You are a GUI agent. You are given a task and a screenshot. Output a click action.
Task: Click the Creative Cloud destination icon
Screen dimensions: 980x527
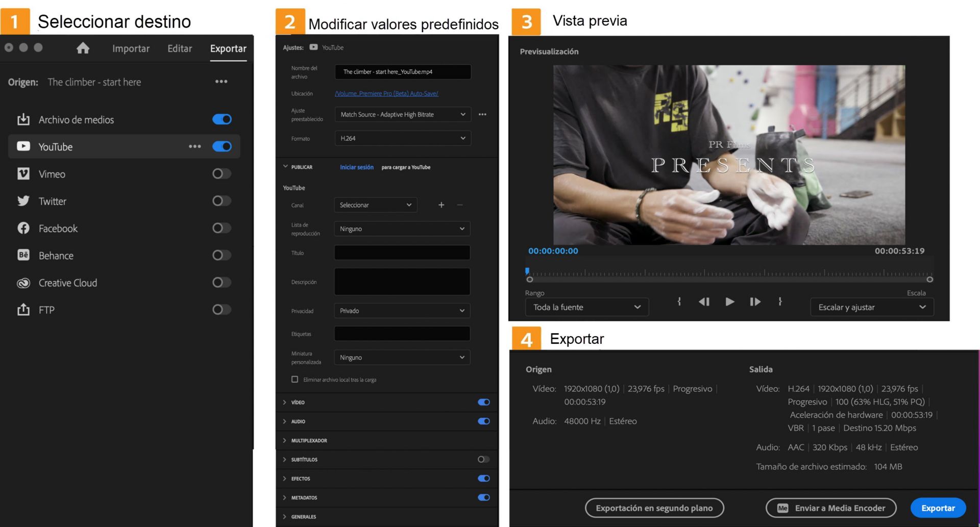tap(23, 283)
